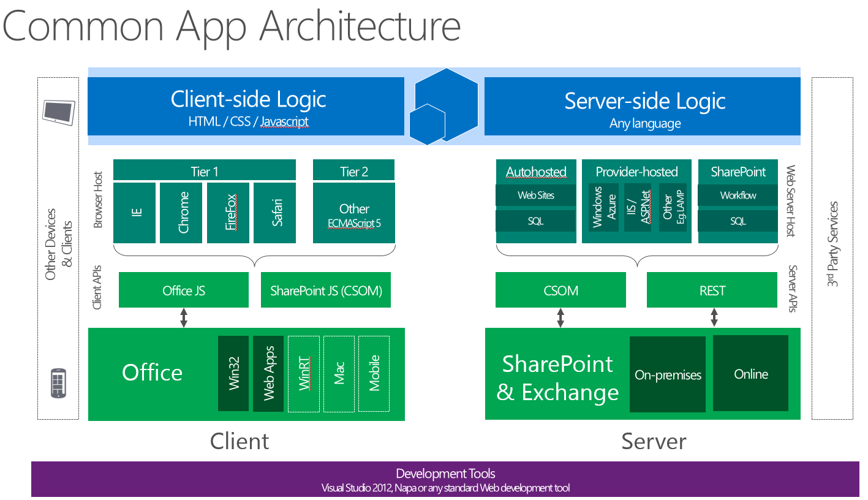The image size is (868, 500).
Task: Click the Win32 box in Office
Action: click(233, 373)
